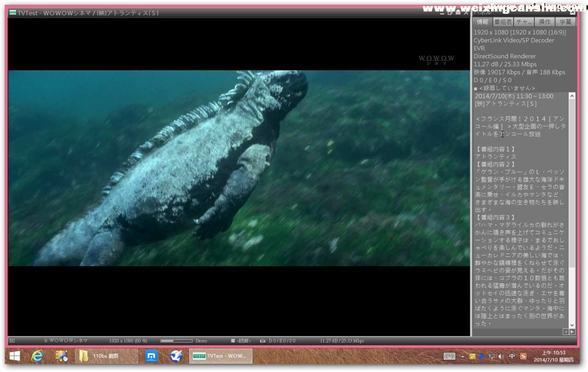
Task: Click the previous program arrow below info panel
Action: coord(565,332)
